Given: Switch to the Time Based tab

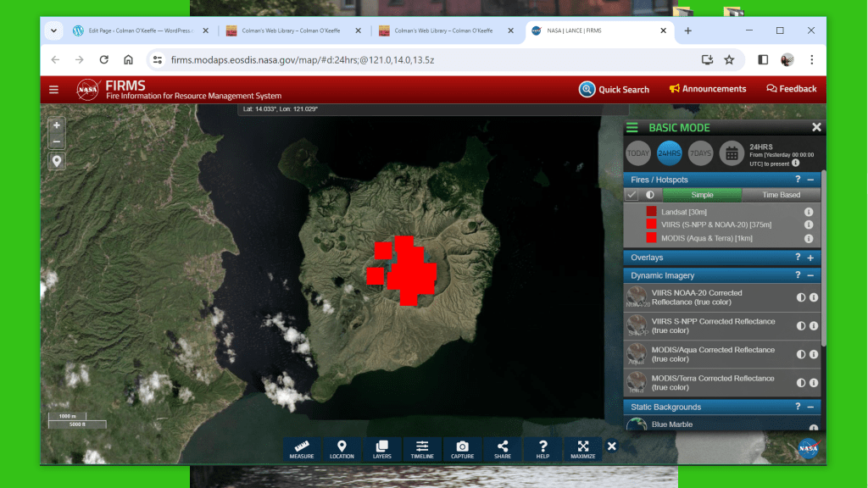Looking at the screenshot, I should [781, 195].
